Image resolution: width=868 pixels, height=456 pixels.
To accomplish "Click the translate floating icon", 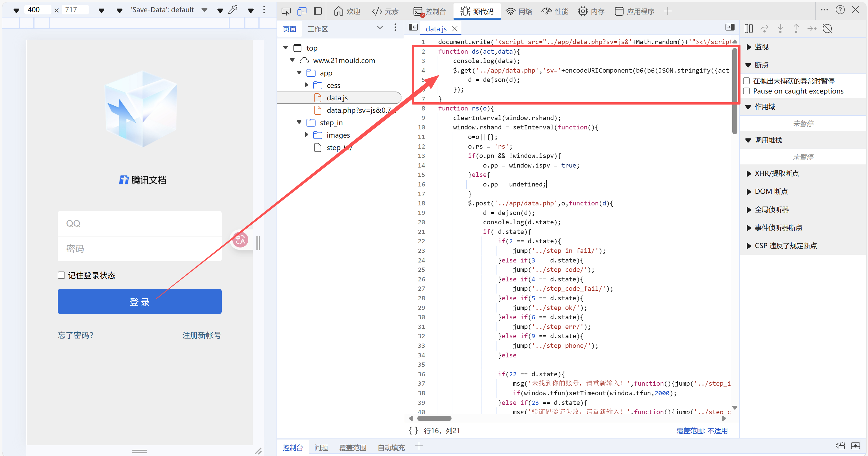I will 240,240.
